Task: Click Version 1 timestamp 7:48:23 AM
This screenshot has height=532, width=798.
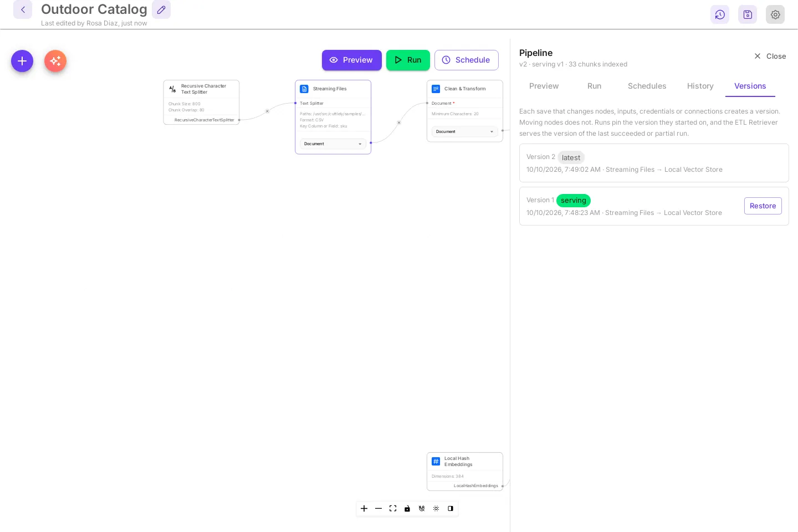Action: pos(563,213)
